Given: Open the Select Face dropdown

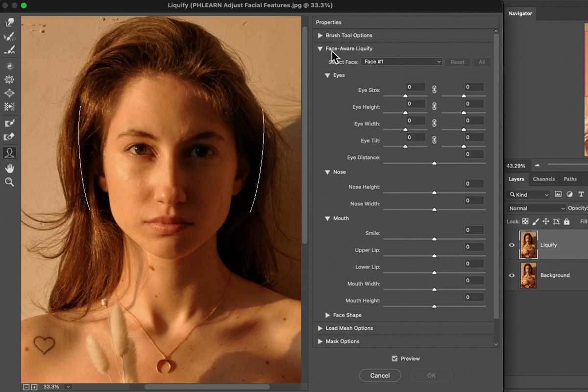Looking at the screenshot, I should (401, 62).
